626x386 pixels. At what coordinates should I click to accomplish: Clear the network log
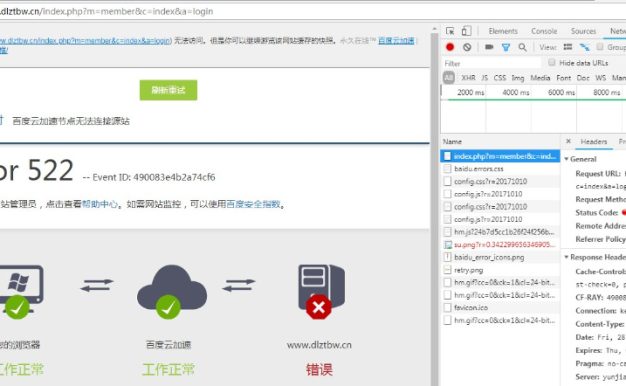(x=467, y=47)
